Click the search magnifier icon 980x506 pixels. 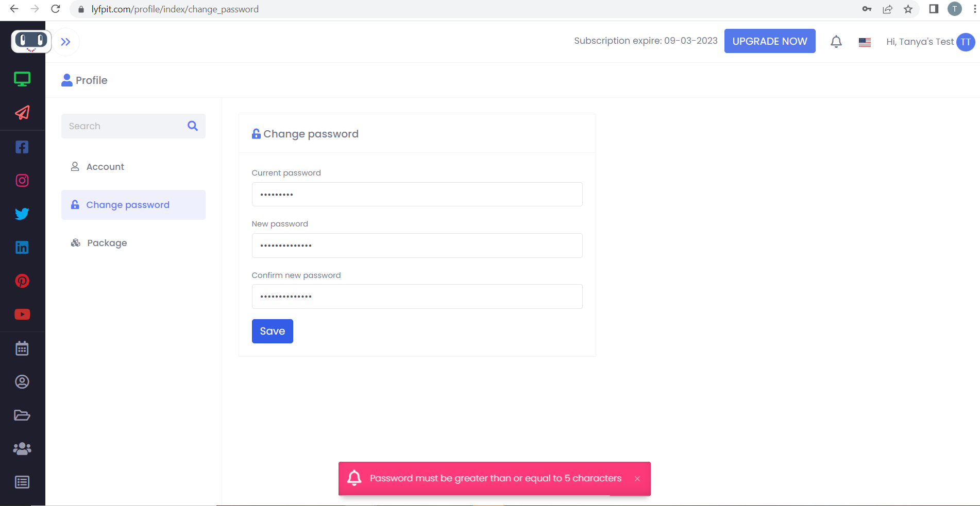[x=193, y=126]
